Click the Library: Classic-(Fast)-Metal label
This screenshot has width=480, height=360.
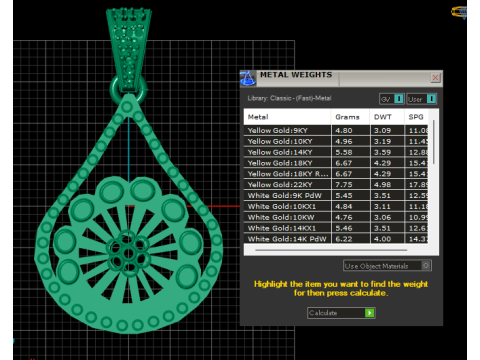tap(289, 98)
